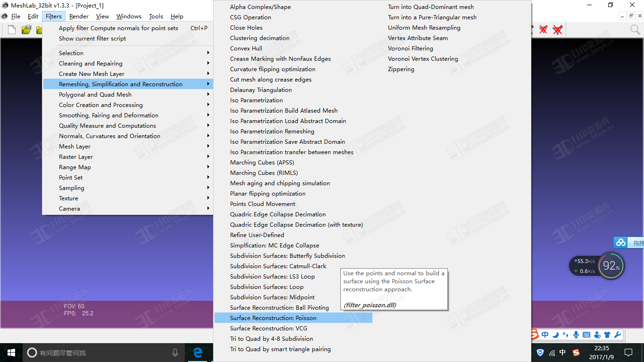This screenshot has width=644, height=362.
Task: Select Voronoi Vertex Clustering
Action: [x=451, y=58]
